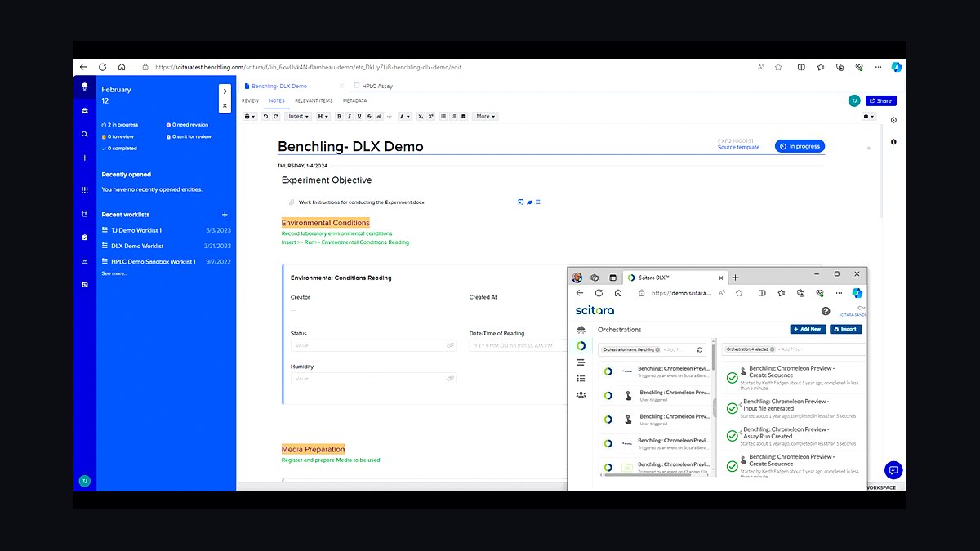Open the Projects briefcase icon in Benchling sidebar

[84, 110]
